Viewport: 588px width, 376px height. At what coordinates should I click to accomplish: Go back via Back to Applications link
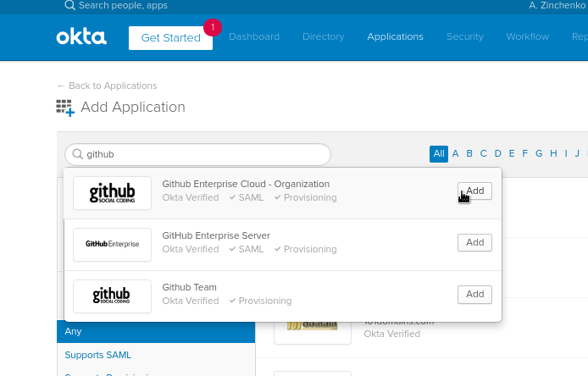click(108, 86)
